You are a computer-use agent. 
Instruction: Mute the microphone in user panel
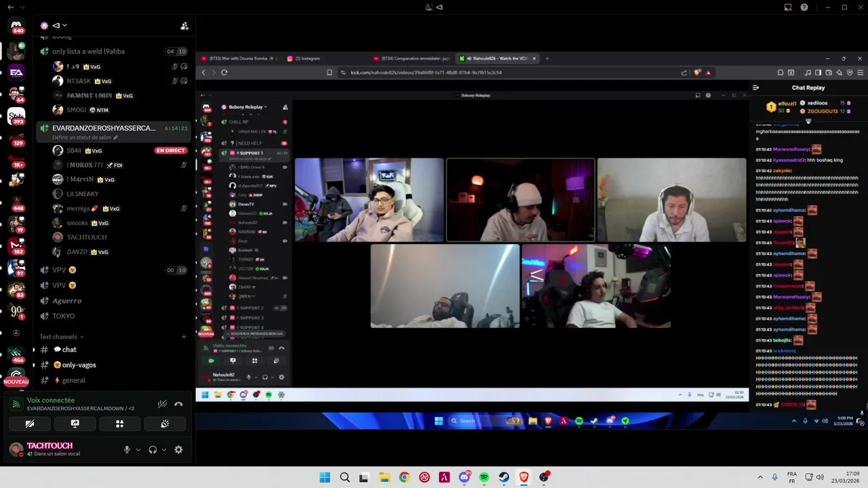(127, 449)
